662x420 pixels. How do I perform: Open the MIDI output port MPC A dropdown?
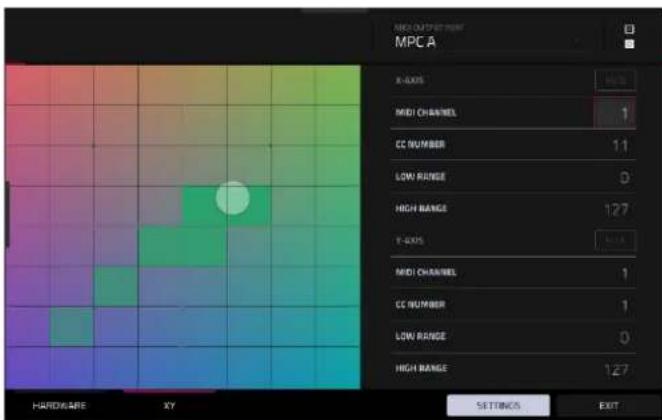point(488,38)
